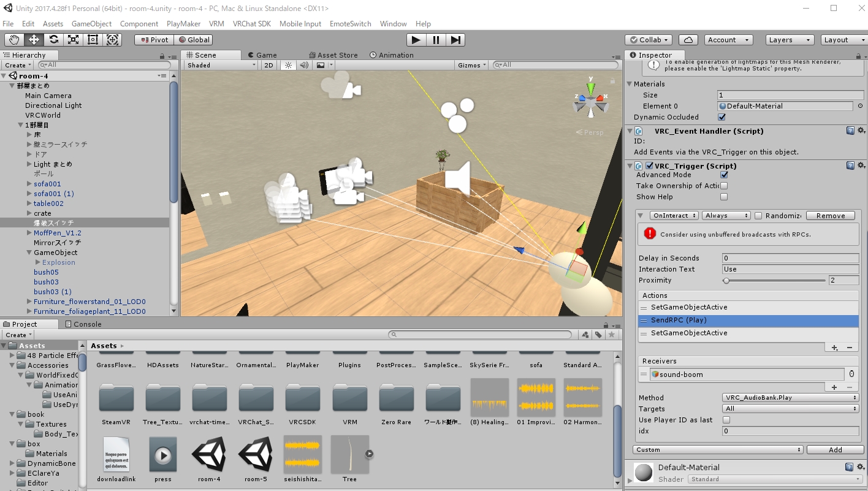Screen dimensions: 868x491
Task: Open the Always broadcast dropdown
Action: [x=726, y=216]
